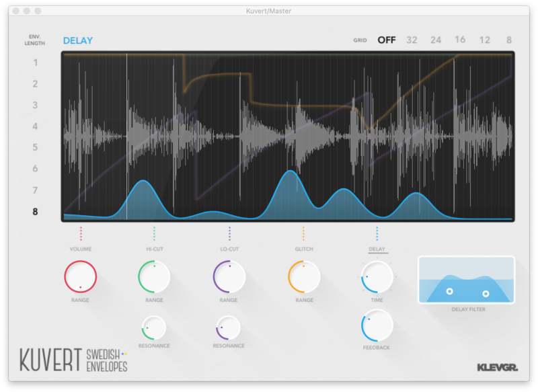Screen dimensions: 538x392
Task: Turn the grid OFF
Action: (387, 40)
